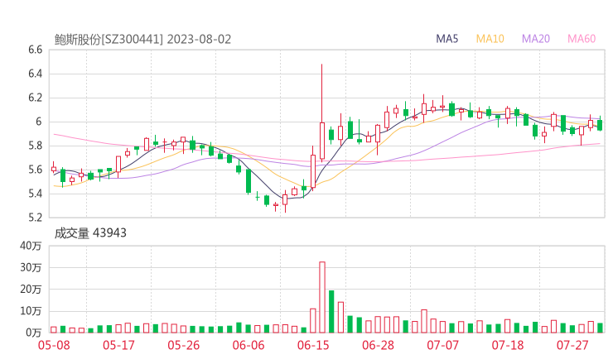613x364 pixels.
Task: Click the MA5 legend label
Action: click(x=446, y=39)
